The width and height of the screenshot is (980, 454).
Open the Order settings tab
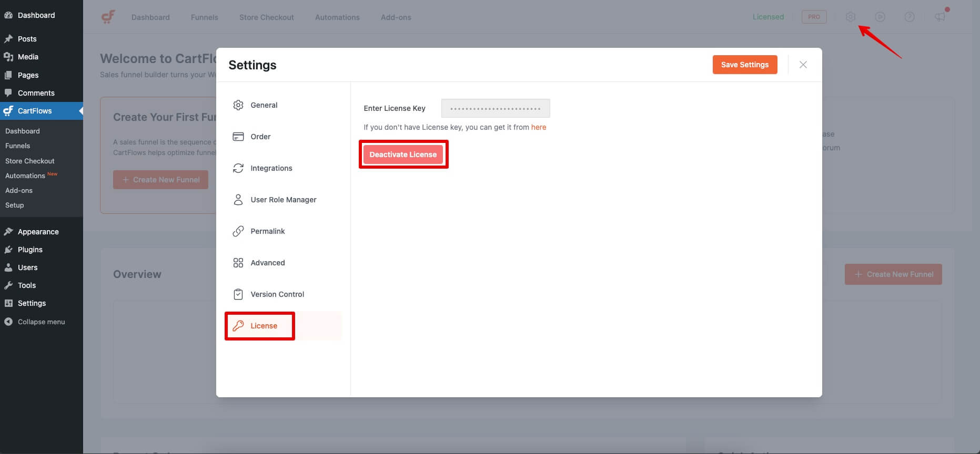(260, 137)
